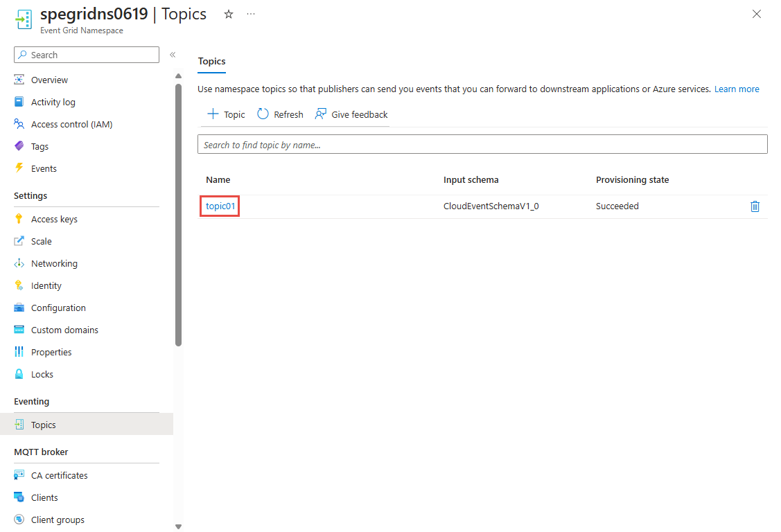Screen dimensions: 781x532
Task: Favorite this page with the star icon
Action: coord(229,15)
